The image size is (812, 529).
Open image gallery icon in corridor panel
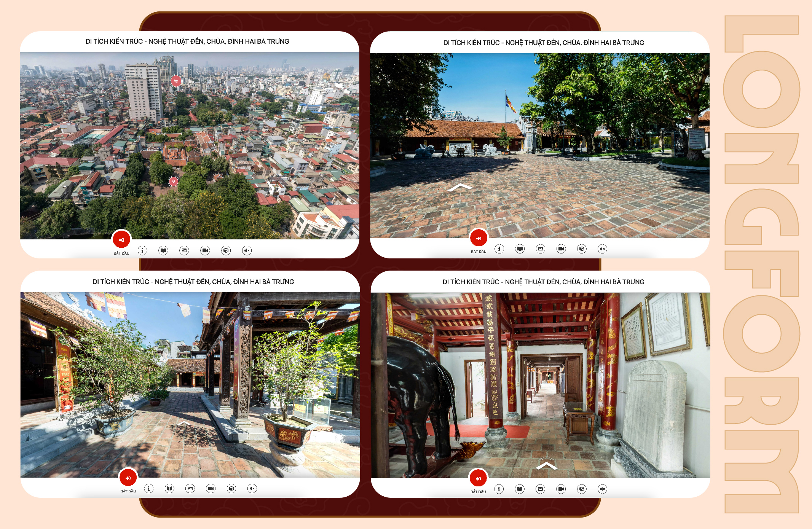(541, 489)
